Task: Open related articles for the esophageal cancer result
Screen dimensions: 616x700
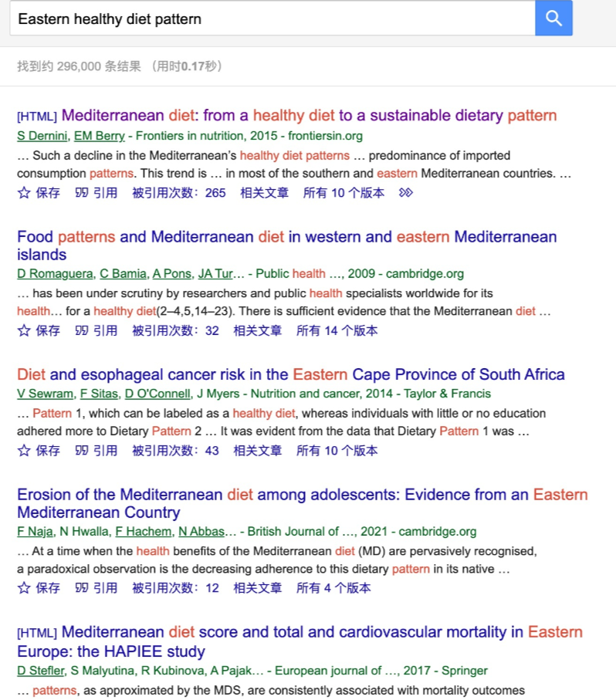Action: point(258,451)
